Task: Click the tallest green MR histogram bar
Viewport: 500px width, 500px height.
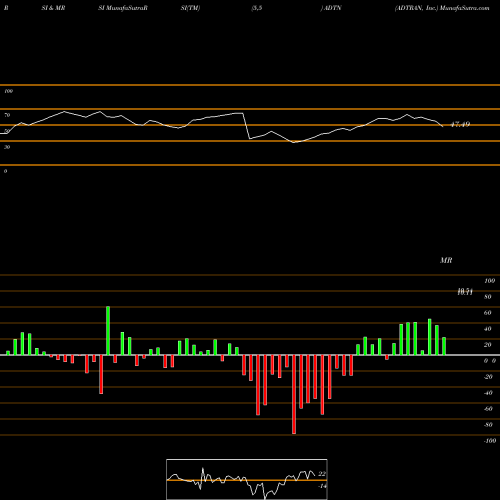Action: 108,331
